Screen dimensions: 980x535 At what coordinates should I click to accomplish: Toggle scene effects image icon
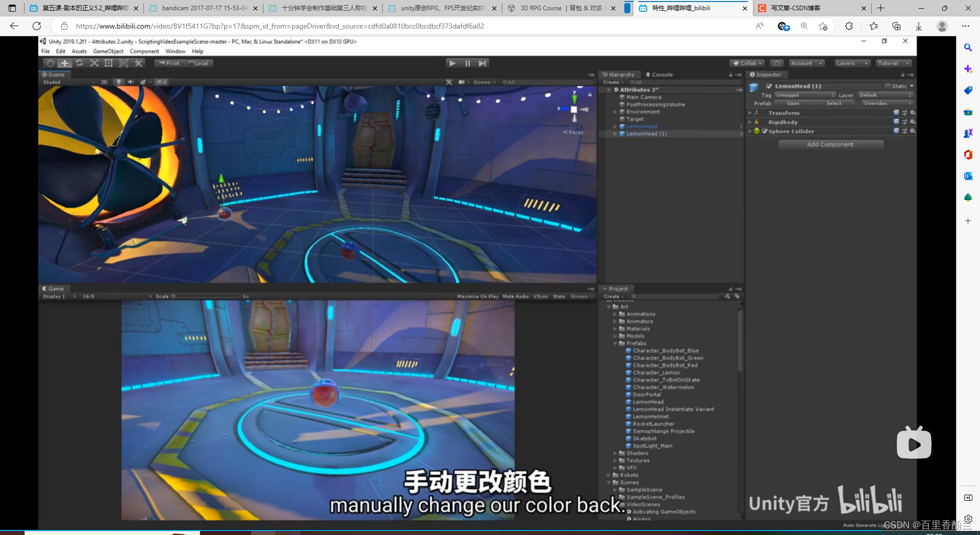pos(143,82)
